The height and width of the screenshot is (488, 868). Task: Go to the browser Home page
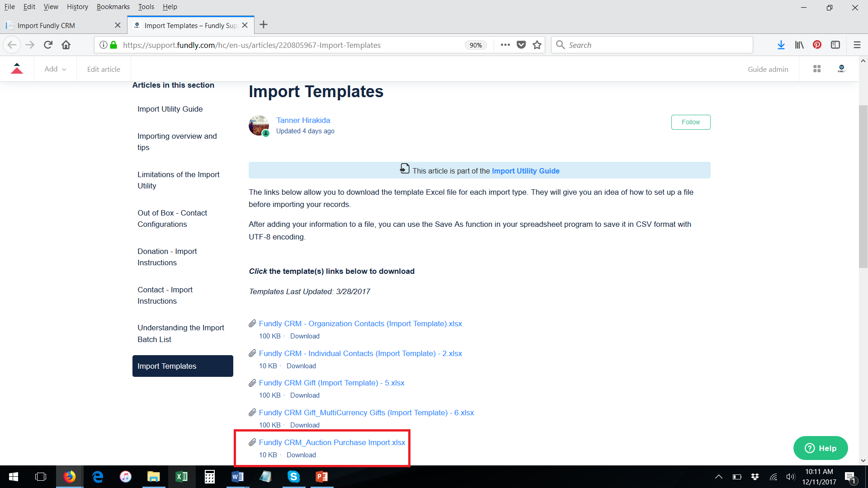66,45
